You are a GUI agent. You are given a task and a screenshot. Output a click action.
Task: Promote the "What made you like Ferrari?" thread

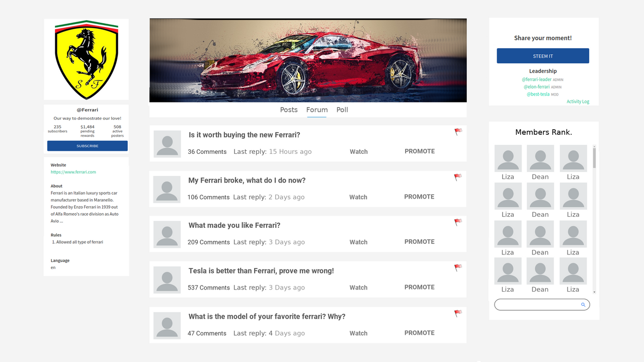point(420,241)
